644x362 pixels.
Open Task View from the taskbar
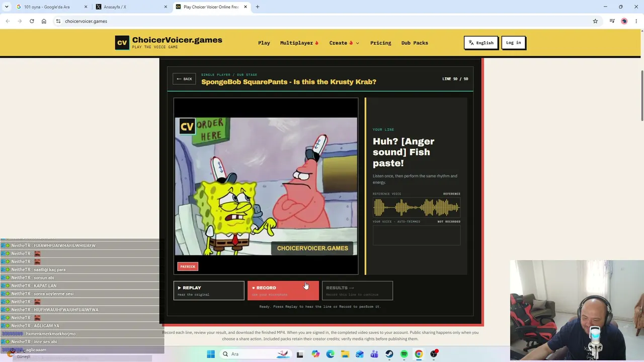pyautogui.click(x=300, y=354)
